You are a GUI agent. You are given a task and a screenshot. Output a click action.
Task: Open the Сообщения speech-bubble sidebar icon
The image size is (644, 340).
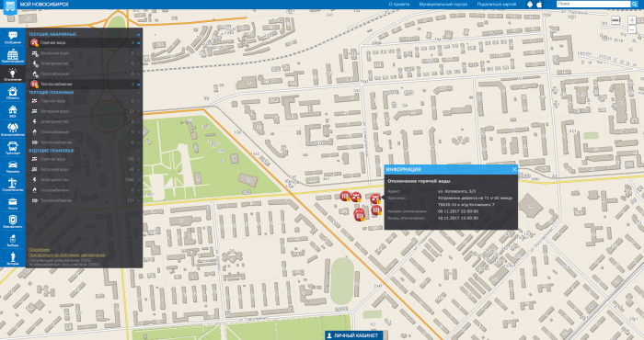(x=13, y=38)
